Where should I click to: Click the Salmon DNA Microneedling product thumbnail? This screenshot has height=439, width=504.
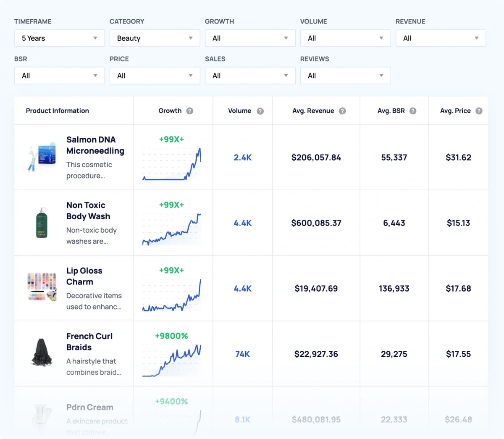42,157
